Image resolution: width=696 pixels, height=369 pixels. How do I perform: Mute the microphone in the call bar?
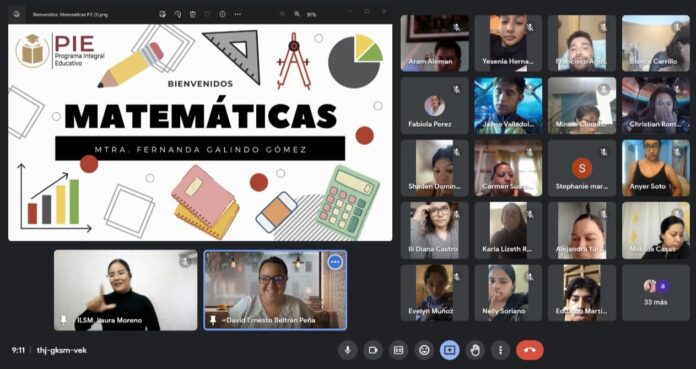pos(348,350)
